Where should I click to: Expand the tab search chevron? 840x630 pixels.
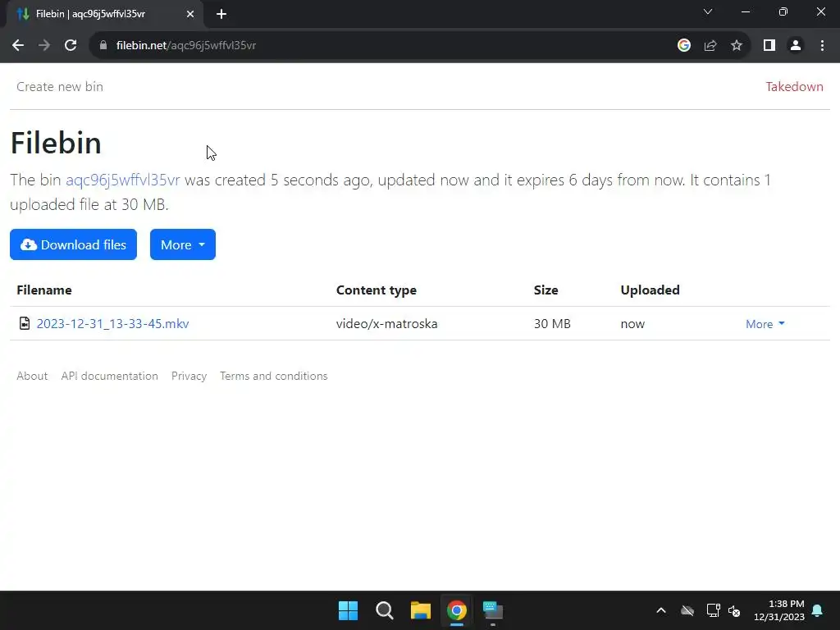[x=708, y=11]
